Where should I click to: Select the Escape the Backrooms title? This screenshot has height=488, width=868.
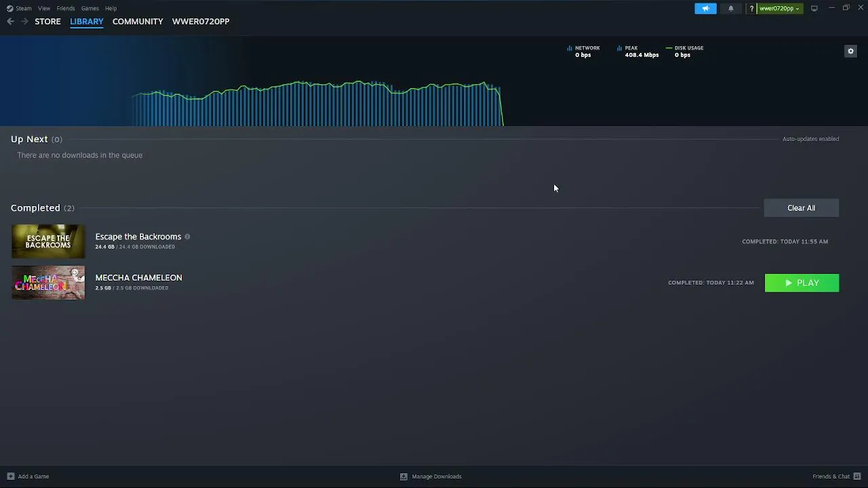tap(138, 237)
